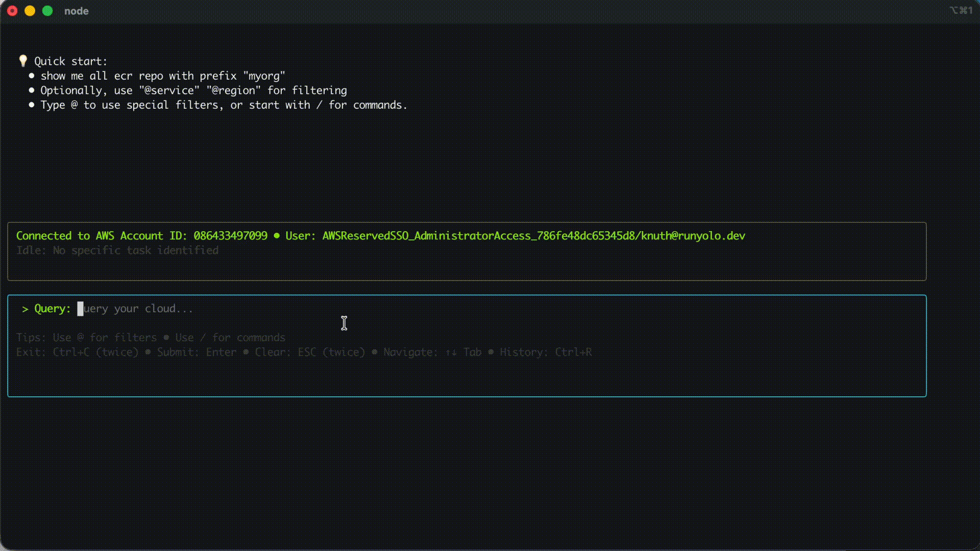
Task: Click the blinking cursor in the Query prompt
Action: (x=80, y=309)
